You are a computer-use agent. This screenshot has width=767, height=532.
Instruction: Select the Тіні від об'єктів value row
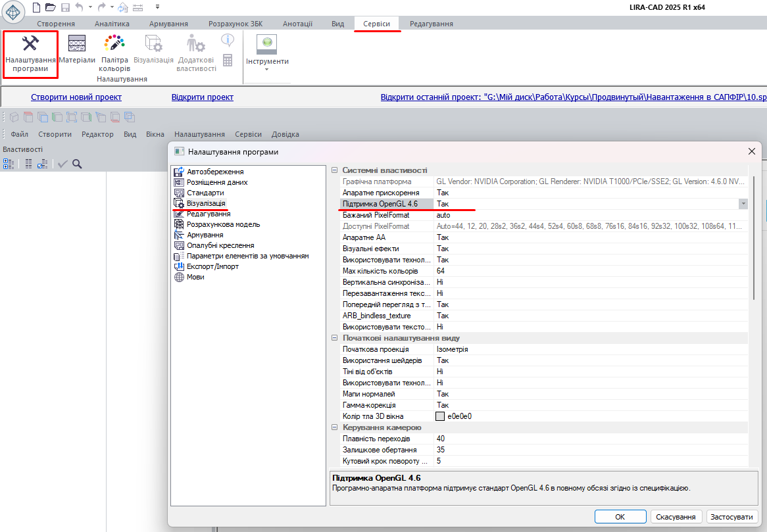point(439,372)
